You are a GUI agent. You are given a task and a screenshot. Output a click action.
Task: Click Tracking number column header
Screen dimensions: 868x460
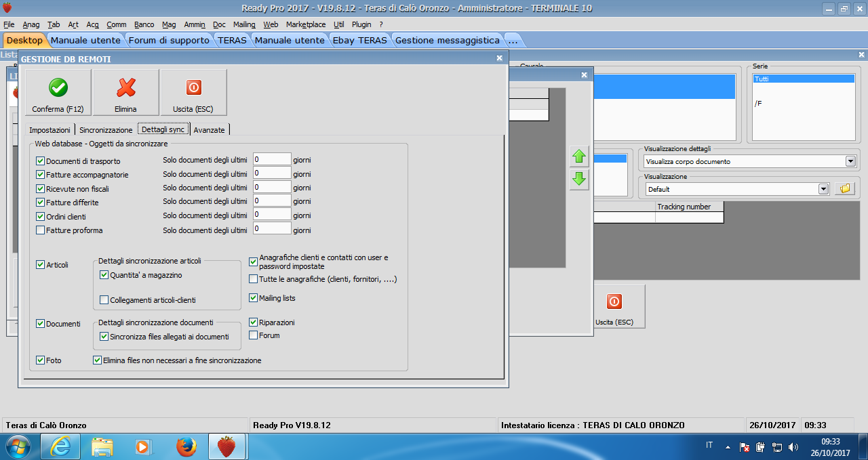click(689, 207)
